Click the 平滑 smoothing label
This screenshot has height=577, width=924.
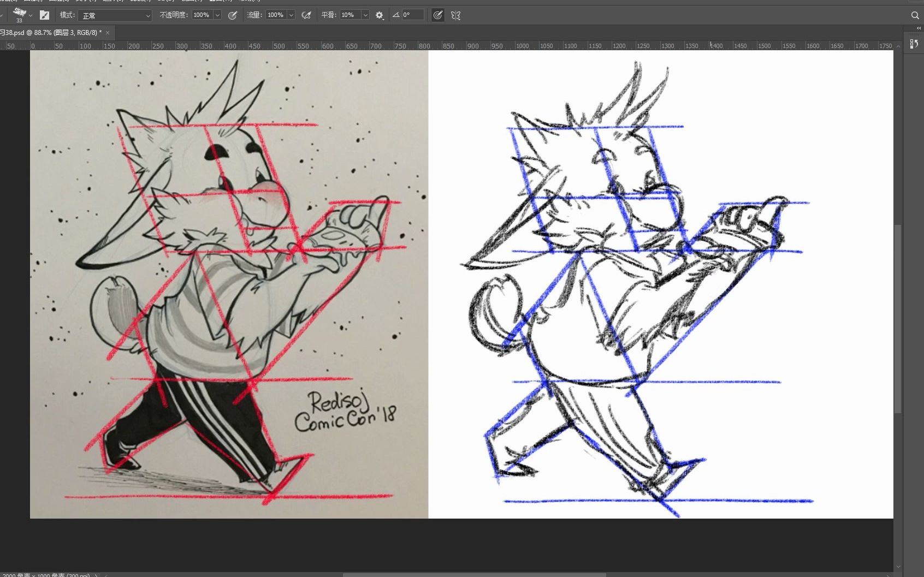329,15
